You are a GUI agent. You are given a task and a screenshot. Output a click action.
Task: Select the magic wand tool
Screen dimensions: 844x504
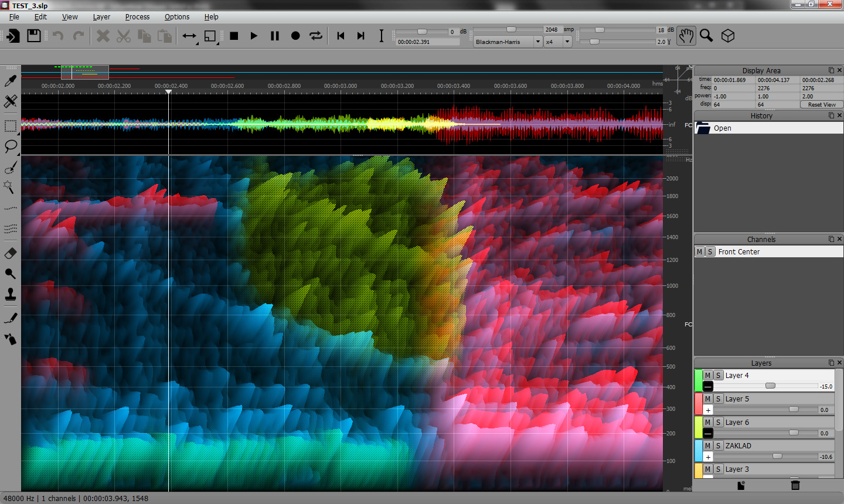click(11, 188)
